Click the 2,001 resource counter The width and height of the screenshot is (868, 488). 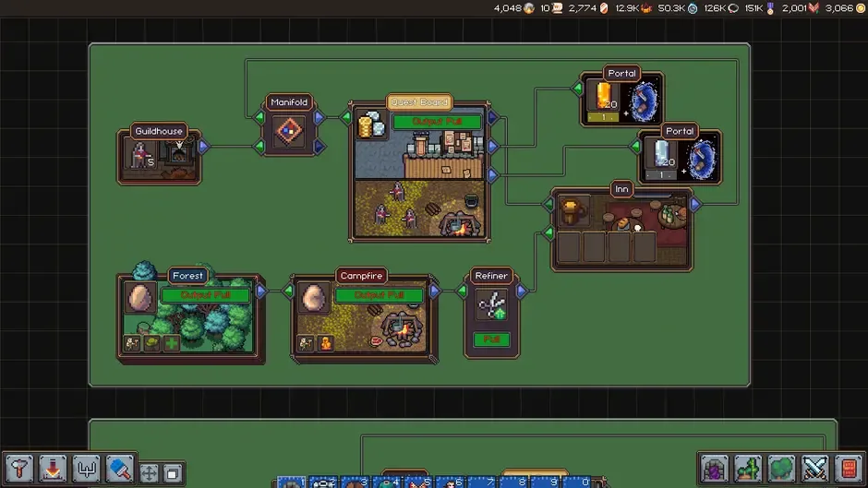(x=800, y=8)
